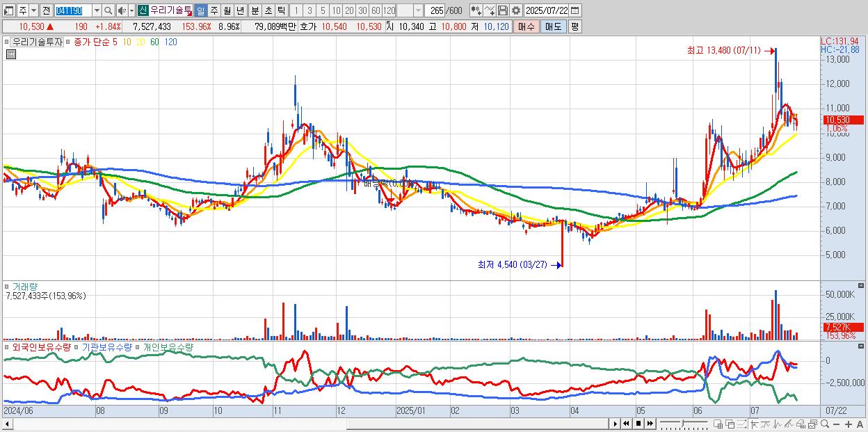The width and height of the screenshot is (868, 432).
Task: Click the 매수 buy button
Action: click(x=527, y=26)
